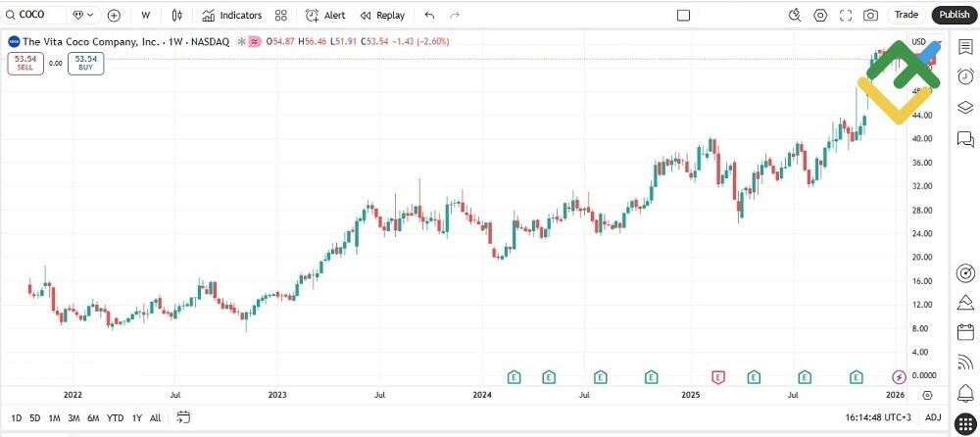
Task: Click the H56.46 high value in legend
Action: pos(312,42)
